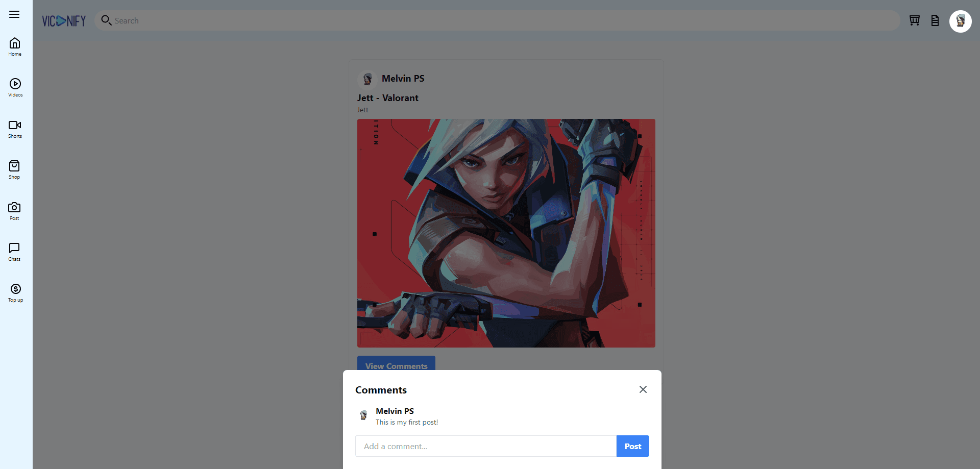This screenshot has height=469, width=980.
Task: Click the Viconify logo
Action: coord(64,21)
